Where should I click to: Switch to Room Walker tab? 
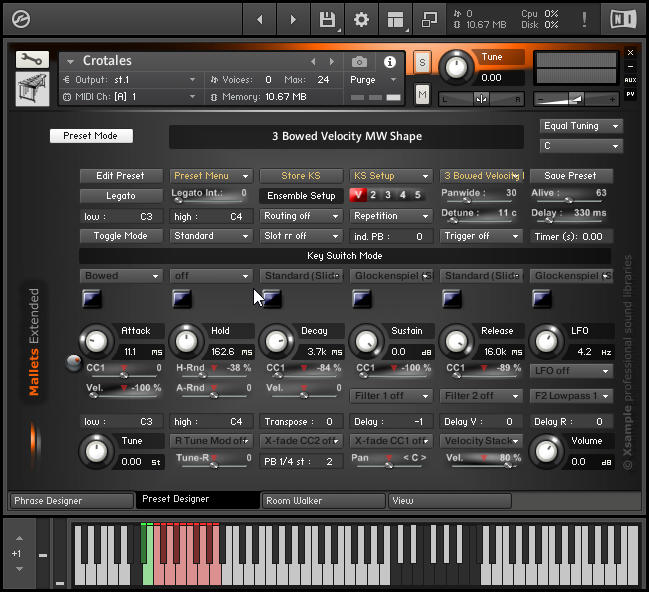(324, 501)
